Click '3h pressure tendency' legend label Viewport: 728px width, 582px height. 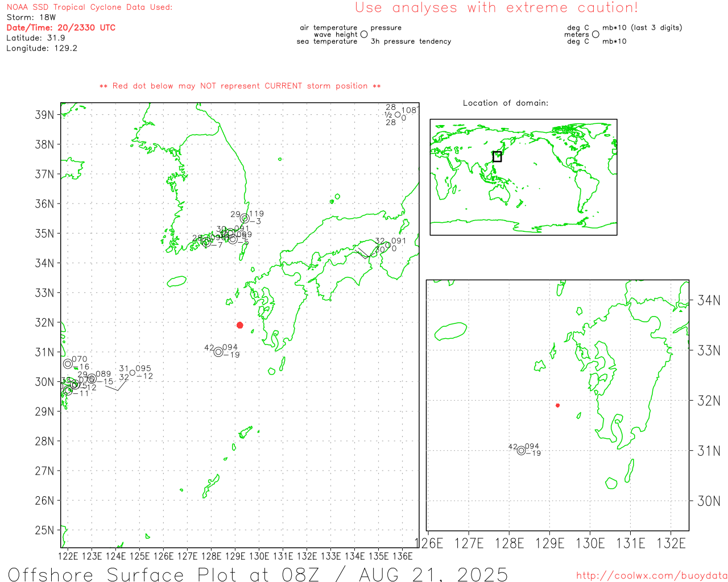(411, 41)
